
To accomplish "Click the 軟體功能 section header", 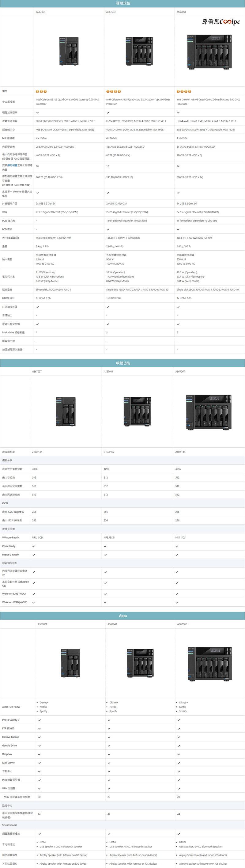I will point(123,363).
